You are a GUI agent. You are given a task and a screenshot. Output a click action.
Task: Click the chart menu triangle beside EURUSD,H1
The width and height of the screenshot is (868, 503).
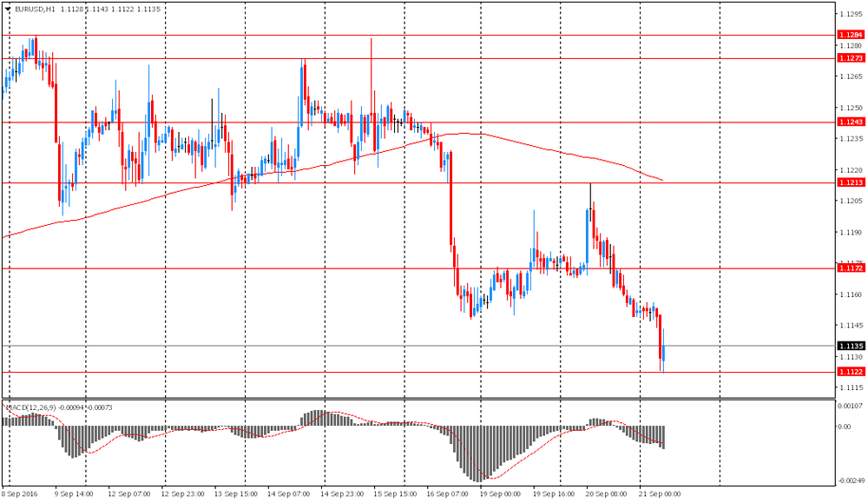point(7,9)
